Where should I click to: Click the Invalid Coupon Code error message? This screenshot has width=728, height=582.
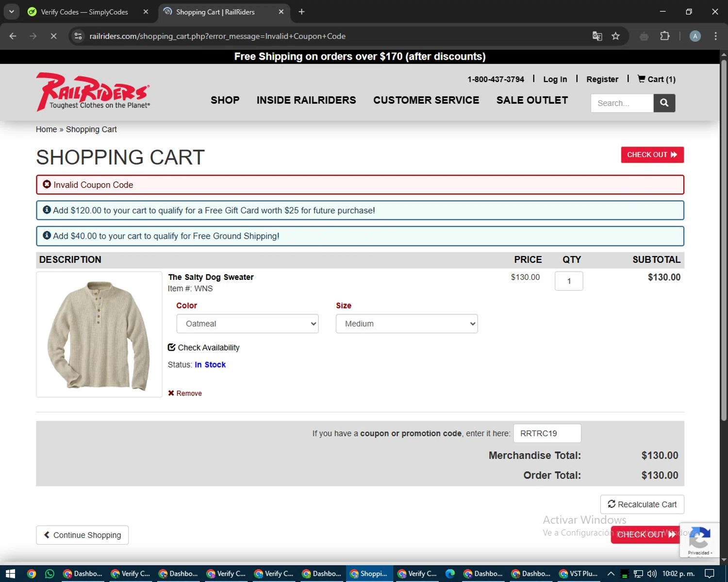[x=360, y=185]
